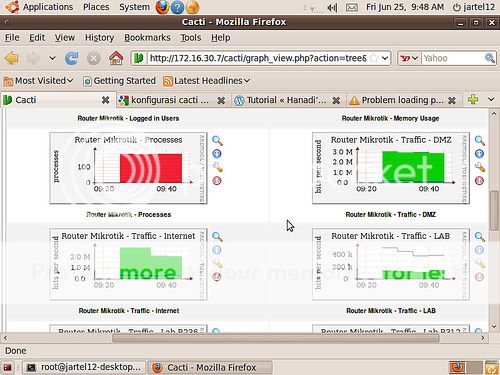Click wrench icon beside Traffic DMZ graph

(480, 167)
